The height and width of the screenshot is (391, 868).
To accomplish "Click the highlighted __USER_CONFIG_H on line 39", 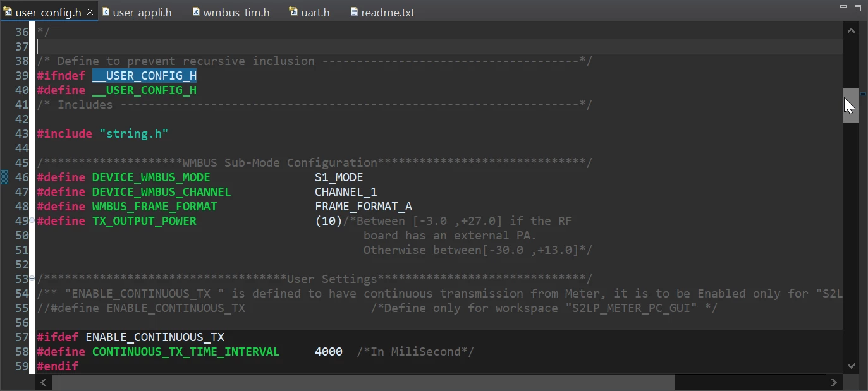I will [144, 76].
